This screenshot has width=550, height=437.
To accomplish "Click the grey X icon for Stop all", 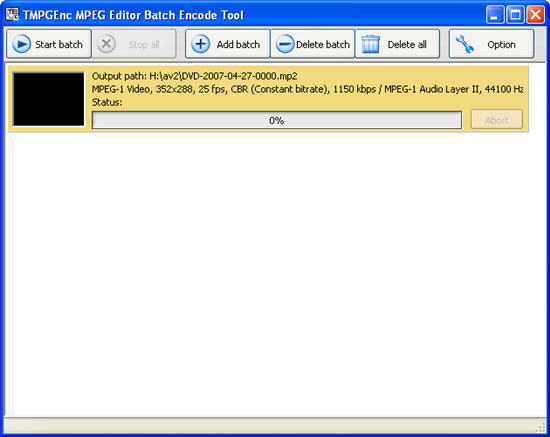I will click(x=107, y=44).
